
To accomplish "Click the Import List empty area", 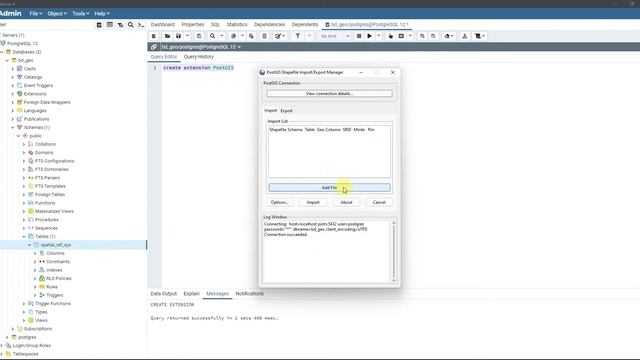I will tap(329, 155).
